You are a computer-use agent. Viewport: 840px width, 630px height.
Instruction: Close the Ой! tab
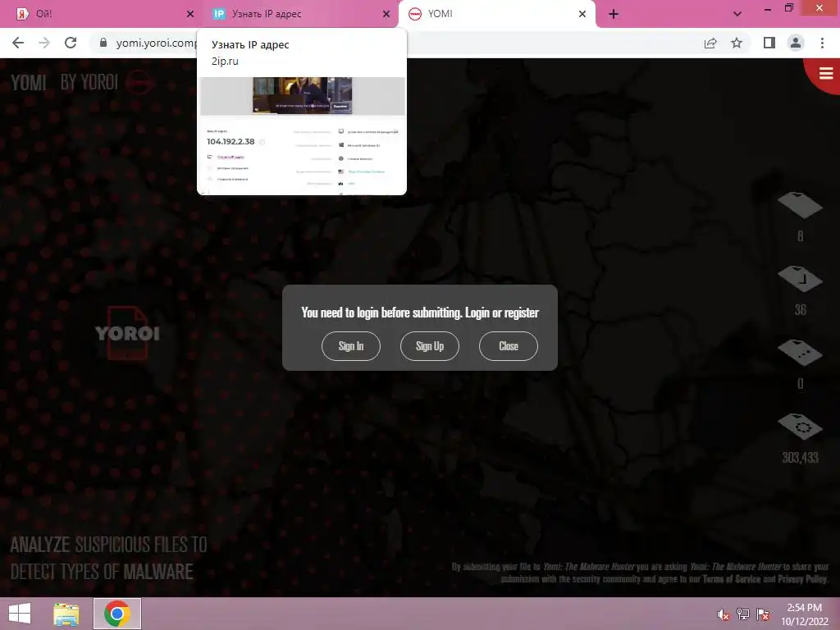[x=190, y=14]
